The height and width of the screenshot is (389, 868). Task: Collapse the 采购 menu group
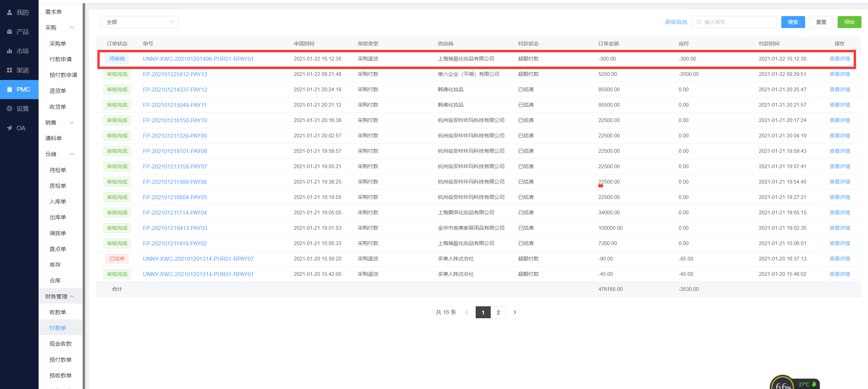pyautogui.click(x=72, y=28)
